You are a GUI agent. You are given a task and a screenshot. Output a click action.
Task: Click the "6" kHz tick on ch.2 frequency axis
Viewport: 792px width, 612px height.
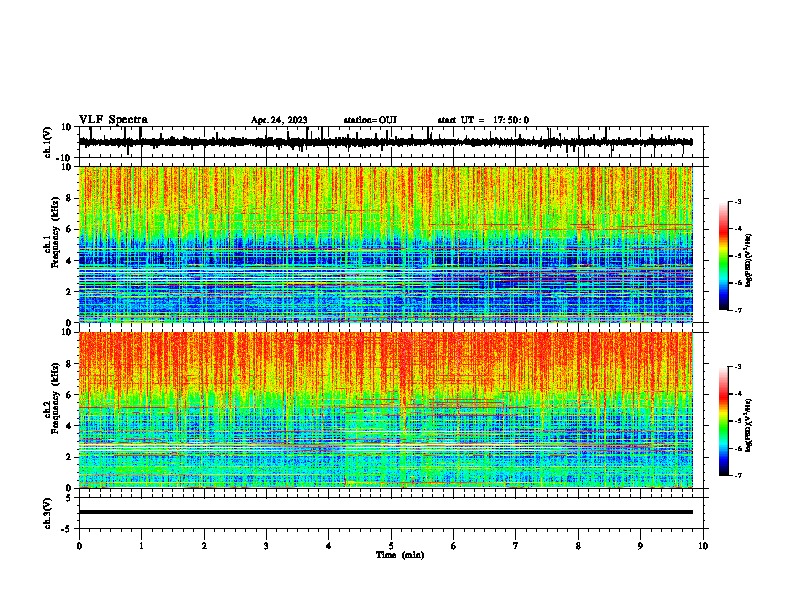69,395
